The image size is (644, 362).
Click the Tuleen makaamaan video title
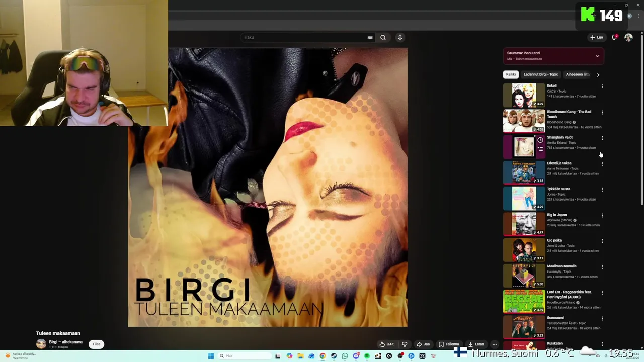click(x=58, y=333)
